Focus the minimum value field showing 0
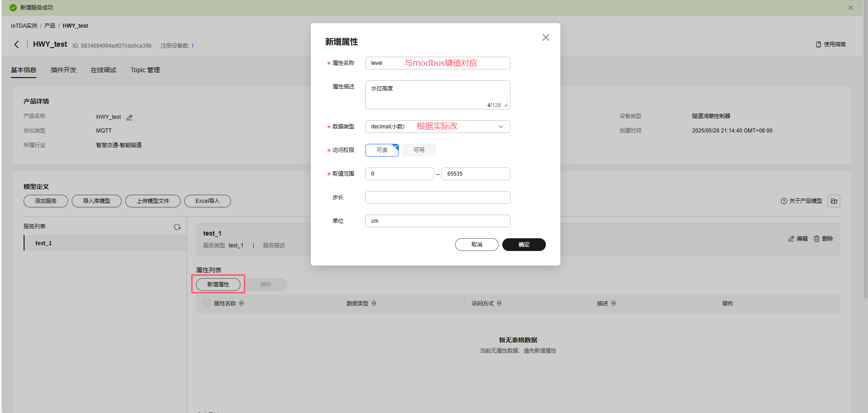Screen dimensions: 868x413 400,174
